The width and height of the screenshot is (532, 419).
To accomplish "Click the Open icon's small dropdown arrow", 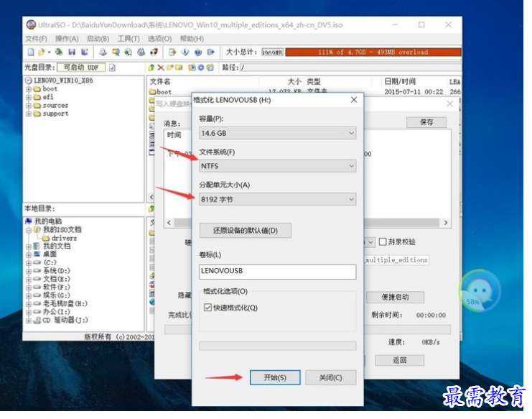I will (x=50, y=52).
